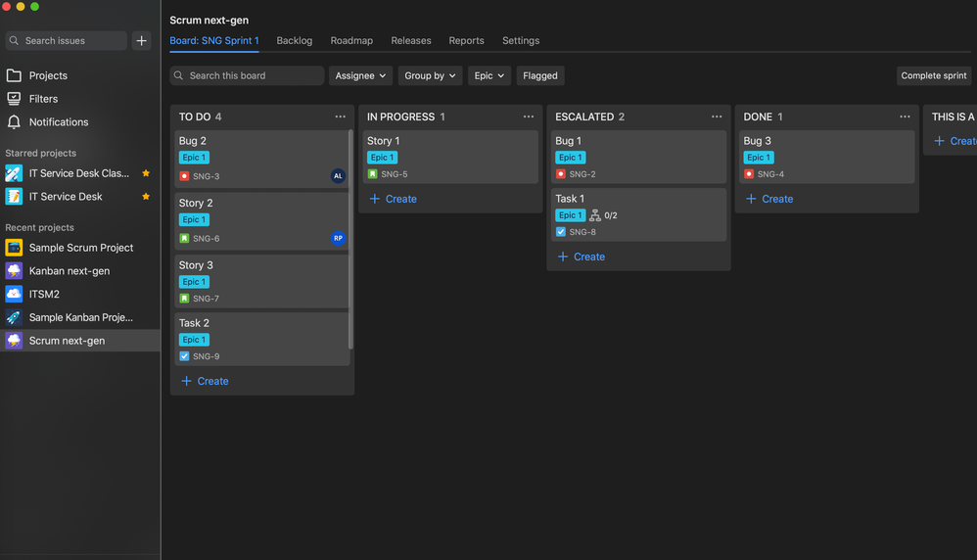Click Complete sprint button
The height and width of the screenshot is (560, 977).
933,75
